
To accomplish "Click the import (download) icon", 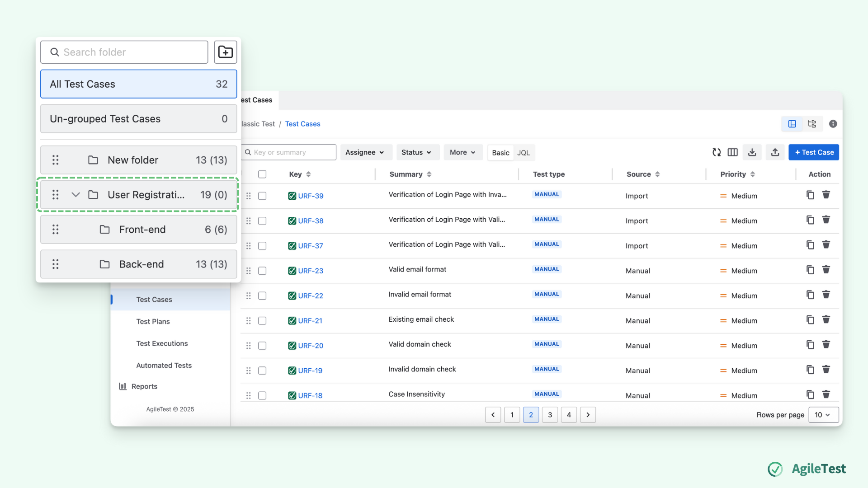I will click(x=752, y=152).
